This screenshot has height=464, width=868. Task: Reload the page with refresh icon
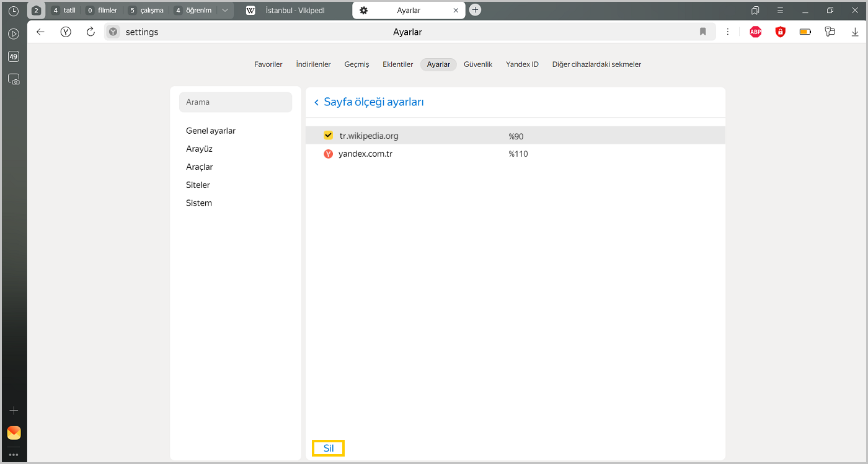point(91,32)
